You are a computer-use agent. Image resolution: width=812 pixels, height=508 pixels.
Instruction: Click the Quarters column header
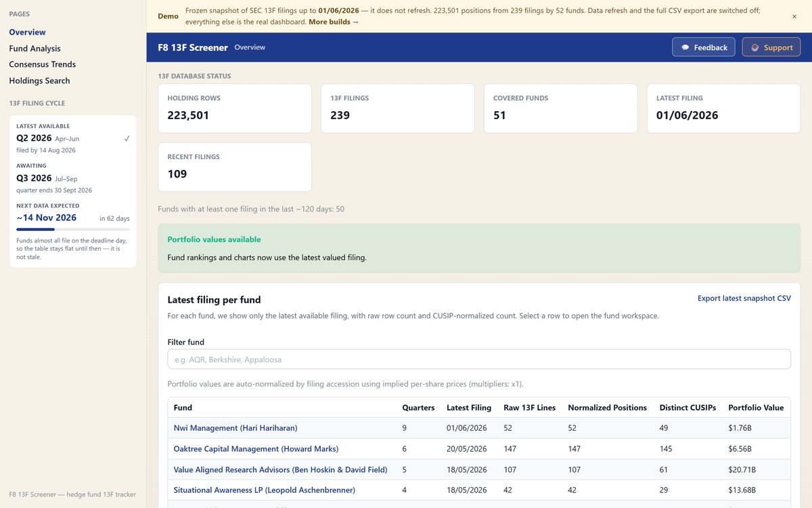pyautogui.click(x=418, y=408)
